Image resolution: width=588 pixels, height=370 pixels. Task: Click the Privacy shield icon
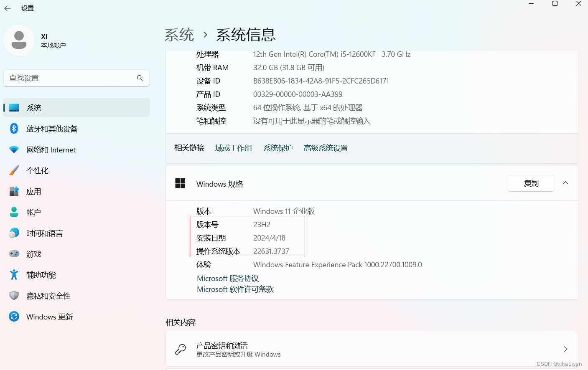(x=14, y=296)
